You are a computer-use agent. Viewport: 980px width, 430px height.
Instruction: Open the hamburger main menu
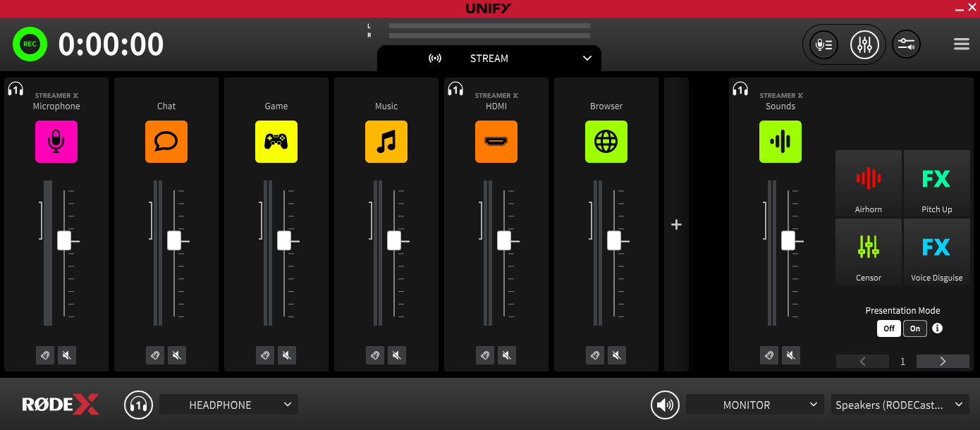(x=962, y=44)
